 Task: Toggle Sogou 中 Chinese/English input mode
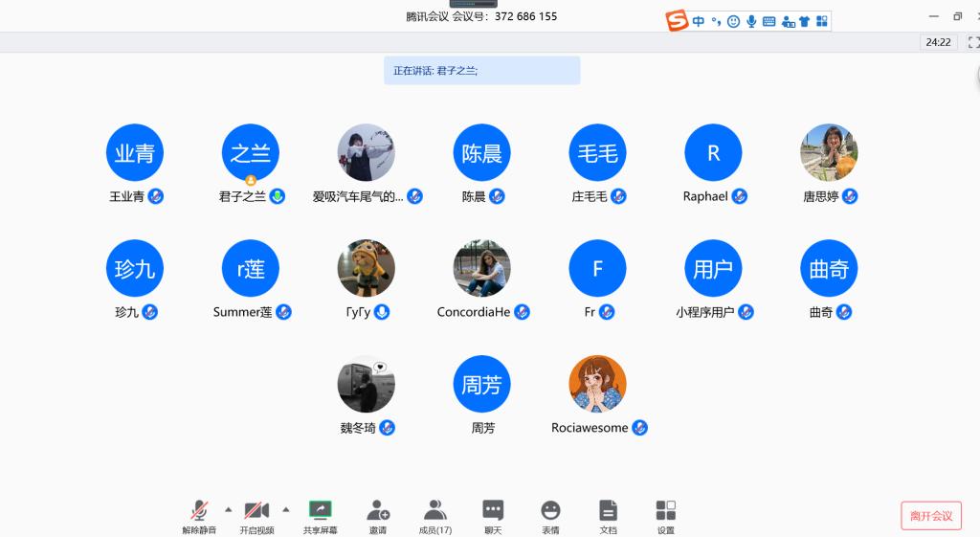[x=699, y=21]
